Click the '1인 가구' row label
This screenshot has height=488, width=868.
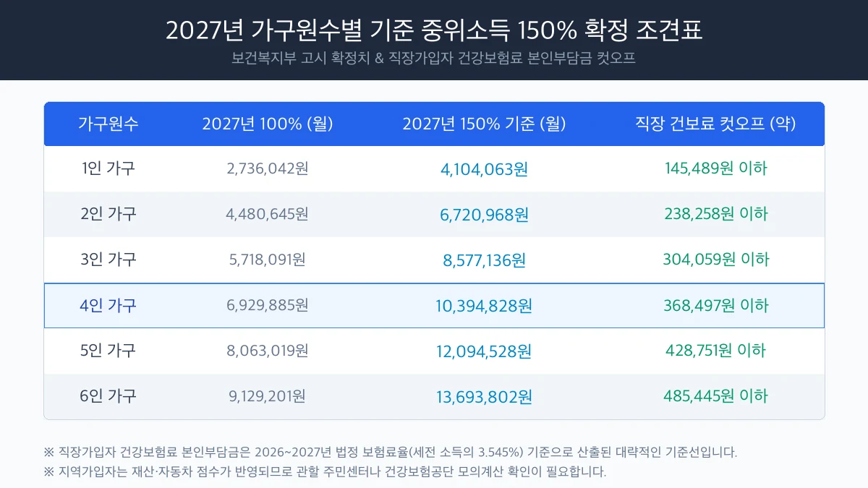(x=109, y=169)
